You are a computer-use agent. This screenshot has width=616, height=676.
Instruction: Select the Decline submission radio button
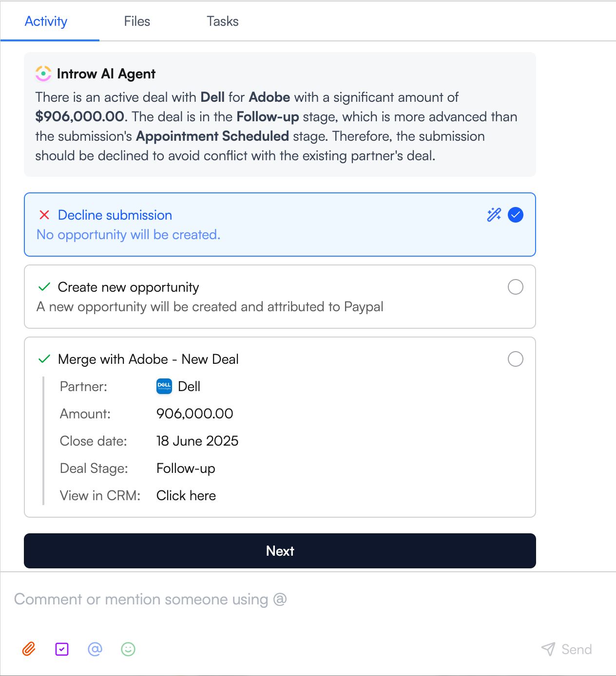pos(516,215)
